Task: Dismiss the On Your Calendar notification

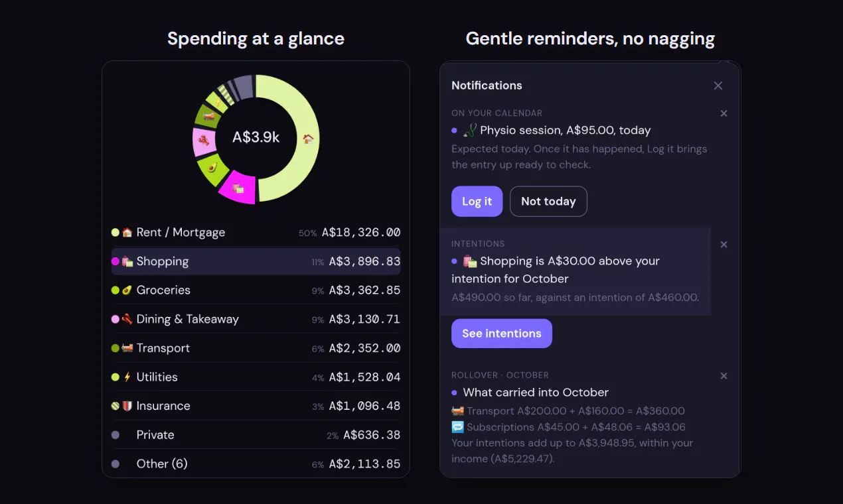Action: [724, 113]
